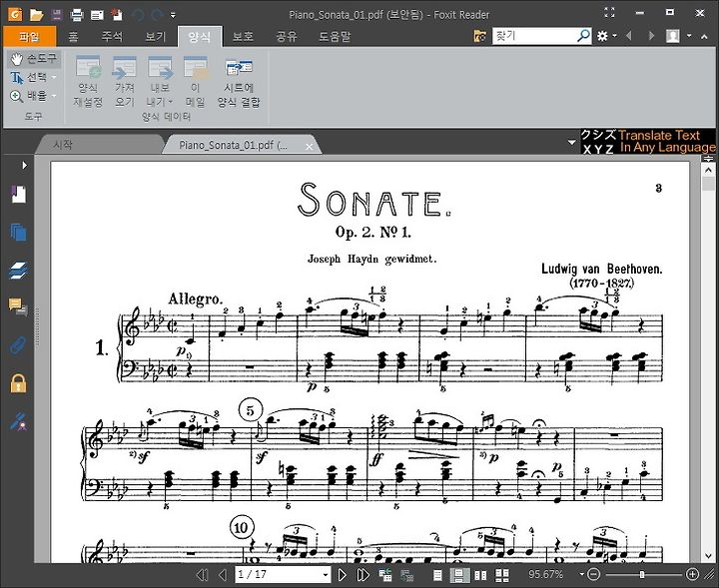
Task: Open 내보내기 export form data dropdown
Action: 160,82
